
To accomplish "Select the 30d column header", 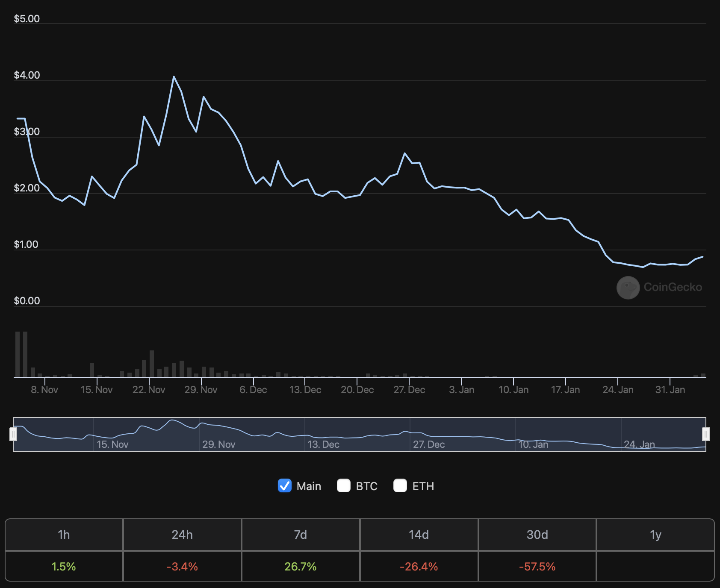I will click(x=537, y=535).
